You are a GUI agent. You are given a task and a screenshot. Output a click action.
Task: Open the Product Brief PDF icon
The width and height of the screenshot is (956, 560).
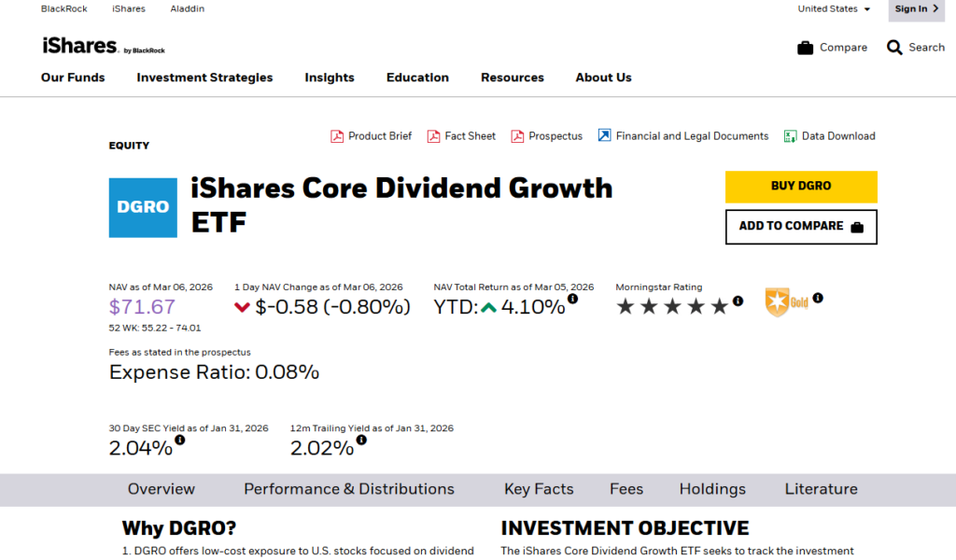(x=337, y=135)
